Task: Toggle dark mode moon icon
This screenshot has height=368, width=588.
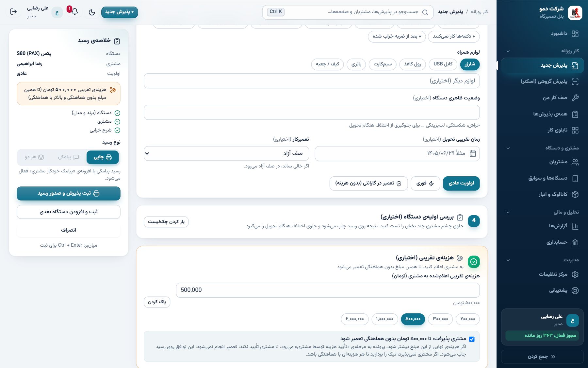Action: 92,12
